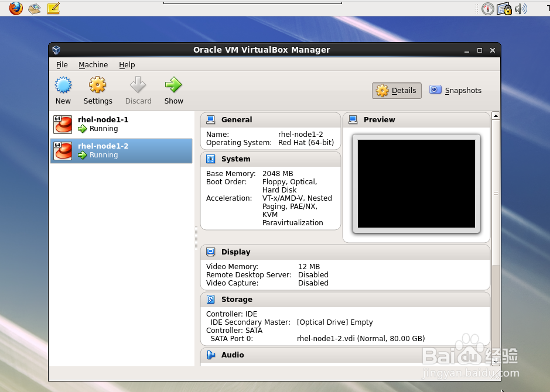Click the Details gear icon
Image resolution: width=550 pixels, height=392 pixels.
click(382, 91)
